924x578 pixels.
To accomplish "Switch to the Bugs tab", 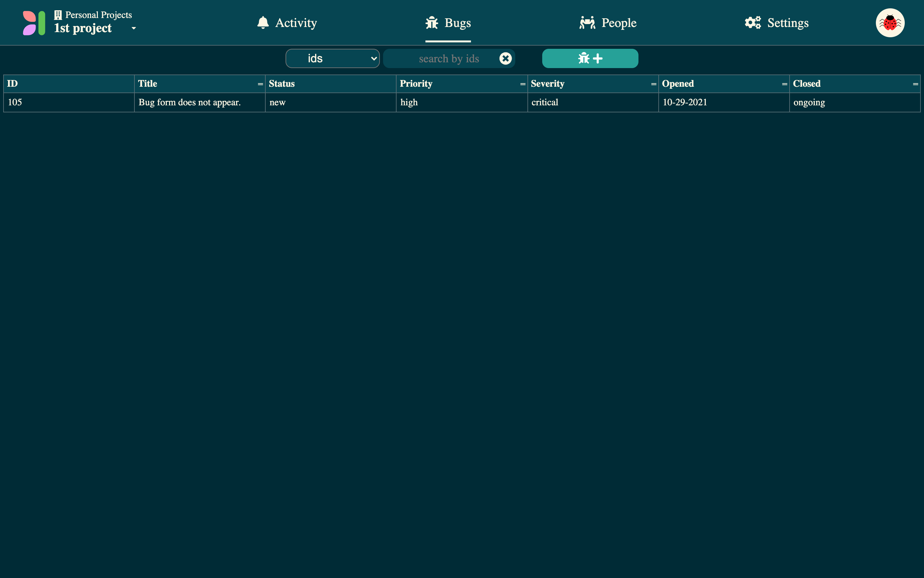I will tap(448, 23).
